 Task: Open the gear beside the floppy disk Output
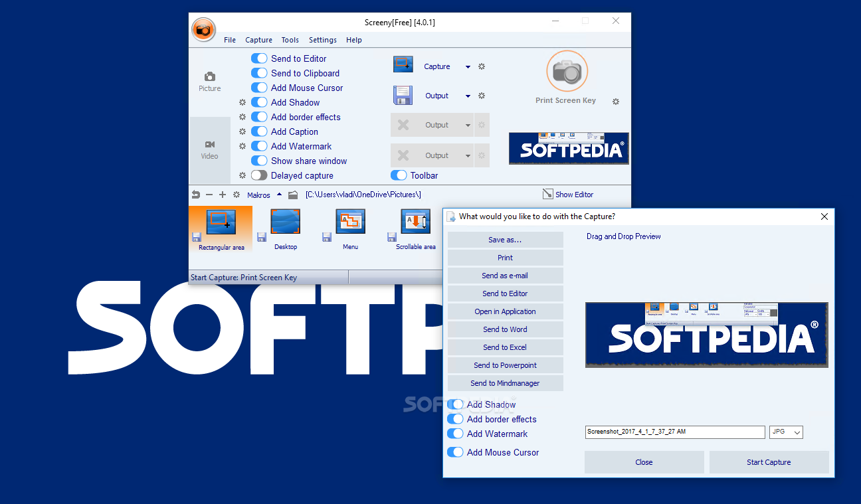coord(482,96)
